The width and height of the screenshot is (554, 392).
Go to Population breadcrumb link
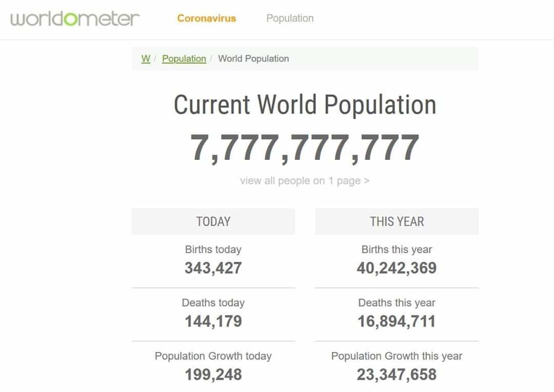[x=184, y=58]
